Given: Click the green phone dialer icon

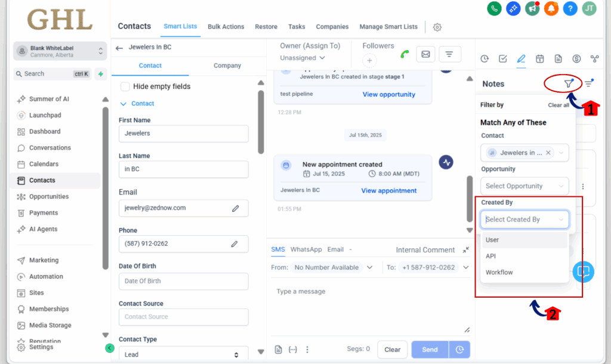Looking at the screenshot, I should (494, 8).
